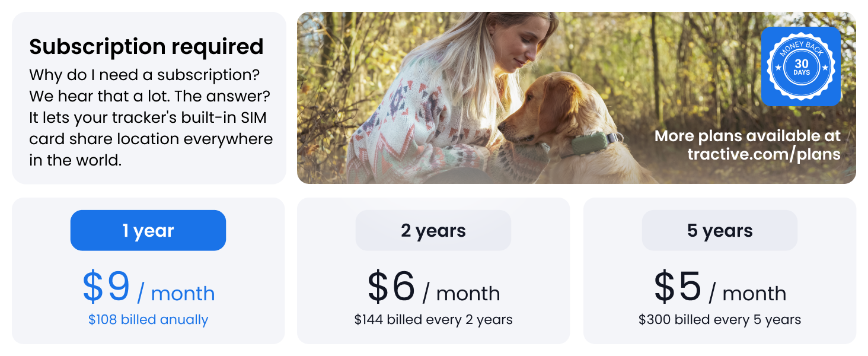The width and height of the screenshot is (868, 356).
Task: Click the $300 billed every 5 years text
Action: [x=719, y=319]
